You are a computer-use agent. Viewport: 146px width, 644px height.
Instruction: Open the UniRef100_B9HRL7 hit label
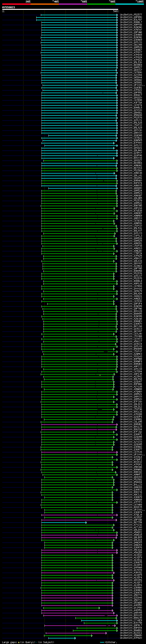[131, 22]
